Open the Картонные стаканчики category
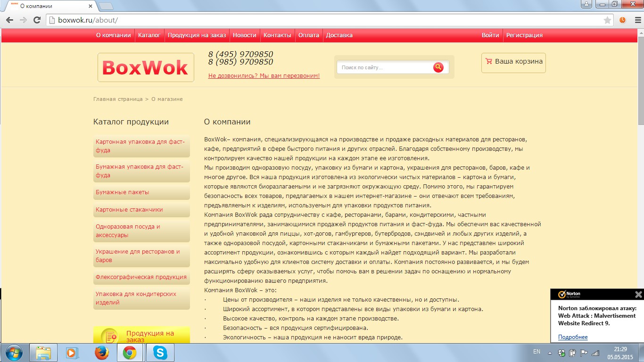644x362 pixels. (x=141, y=210)
